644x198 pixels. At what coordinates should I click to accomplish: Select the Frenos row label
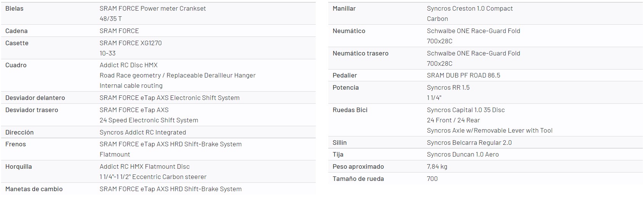16,144
